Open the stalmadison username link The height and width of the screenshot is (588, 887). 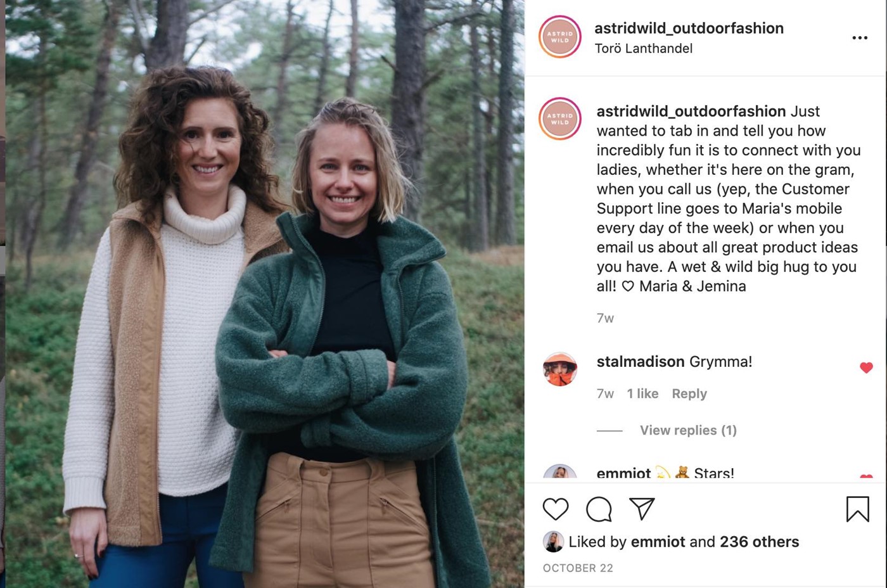click(x=641, y=361)
